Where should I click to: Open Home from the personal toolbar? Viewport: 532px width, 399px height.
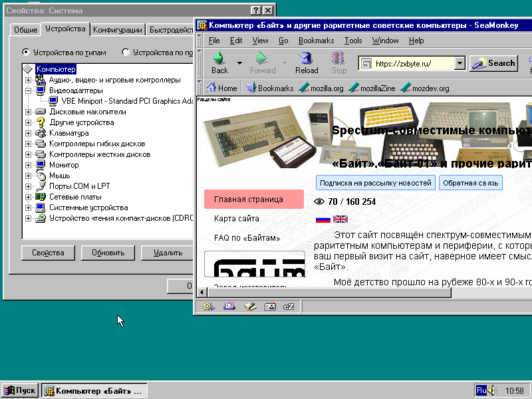(x=222, y=88)
